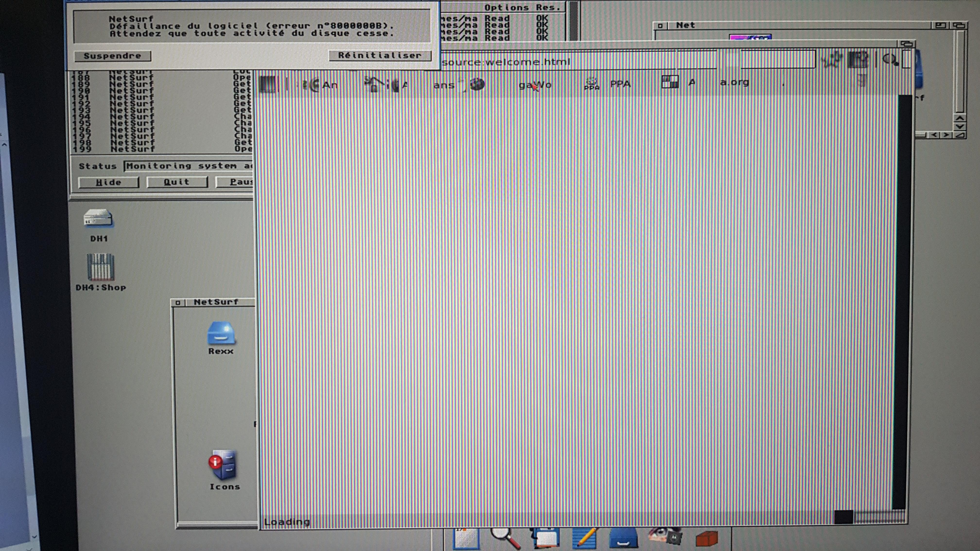Viewport: 980px width, 551px height.
Task: Click the 'Loading' status text in the browser
Action: pyautogui.click(x=287, y=522)
